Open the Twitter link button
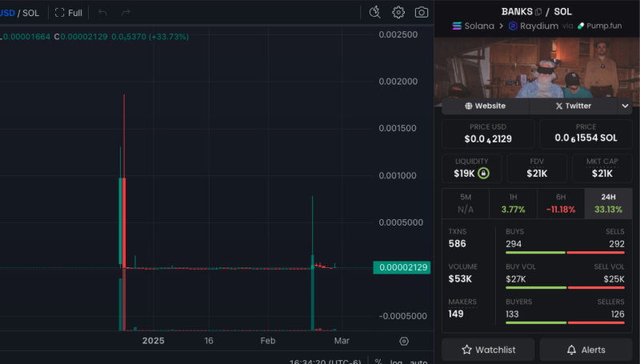This screenshot has height=364, width=640. [574, 106]
